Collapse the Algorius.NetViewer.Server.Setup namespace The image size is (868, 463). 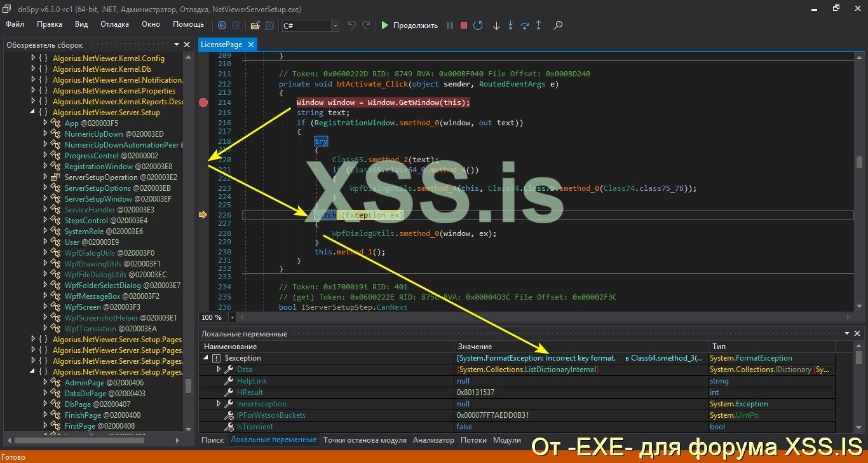34,113
